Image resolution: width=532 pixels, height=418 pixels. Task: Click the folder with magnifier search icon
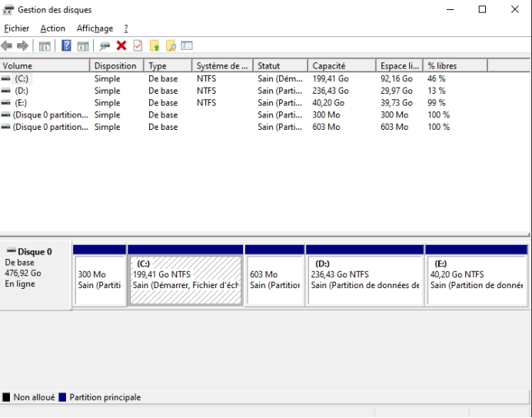click(x=171, y=46)
